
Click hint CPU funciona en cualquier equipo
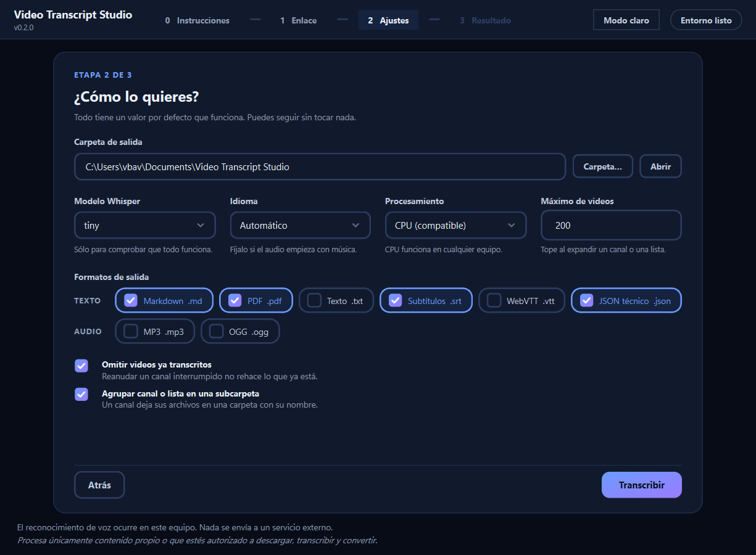pos(444,250)
